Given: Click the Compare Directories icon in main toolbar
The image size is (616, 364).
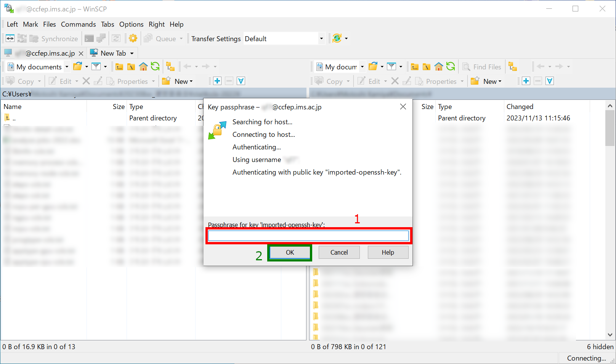Looking at the screenshot, I should [10, 38].
